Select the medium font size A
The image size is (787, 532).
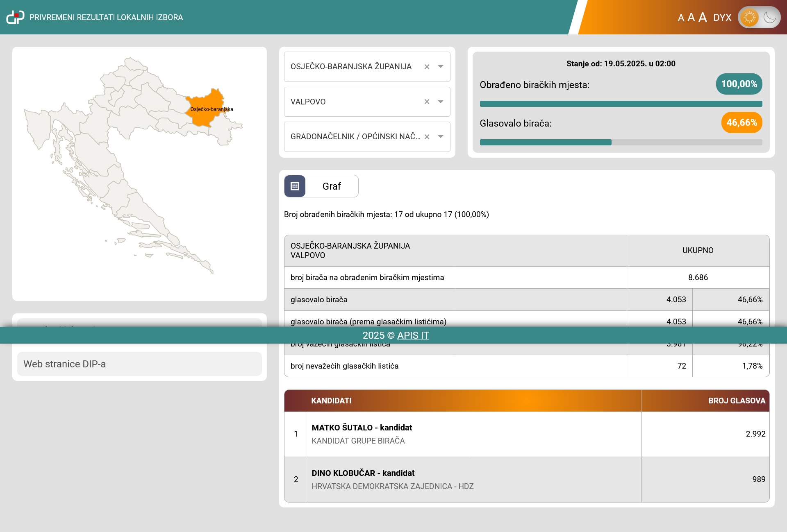tap(691, 18)
